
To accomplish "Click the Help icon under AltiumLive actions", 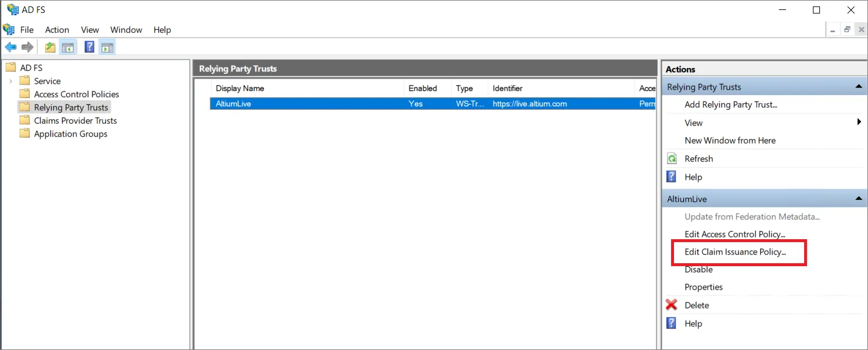I will (672, 323).
